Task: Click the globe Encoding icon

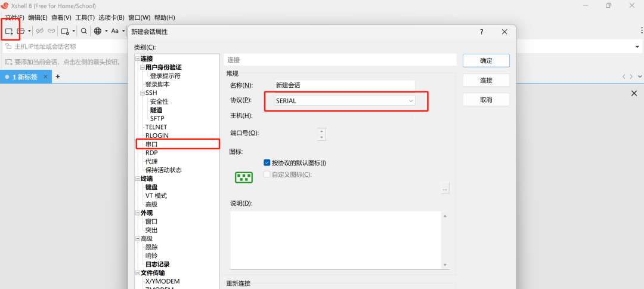Action: 98,31
